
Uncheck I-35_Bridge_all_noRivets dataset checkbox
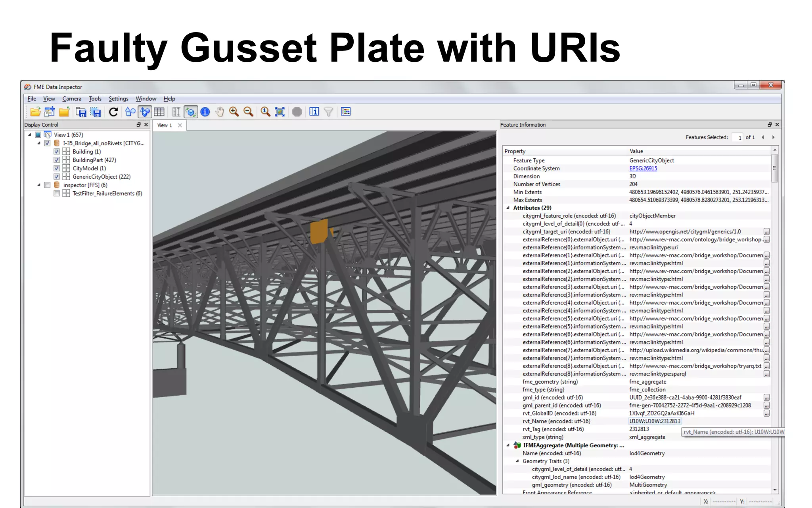coord(47,143)
